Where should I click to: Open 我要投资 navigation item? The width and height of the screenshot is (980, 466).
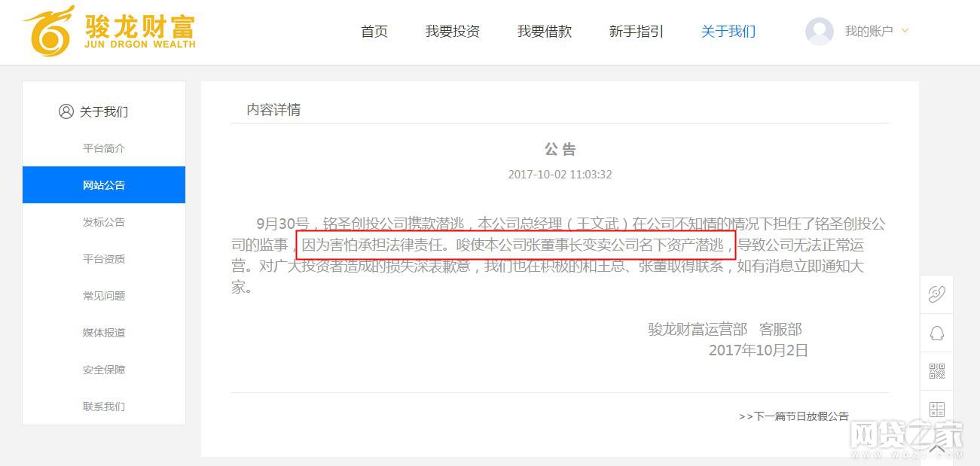point(453,32)
